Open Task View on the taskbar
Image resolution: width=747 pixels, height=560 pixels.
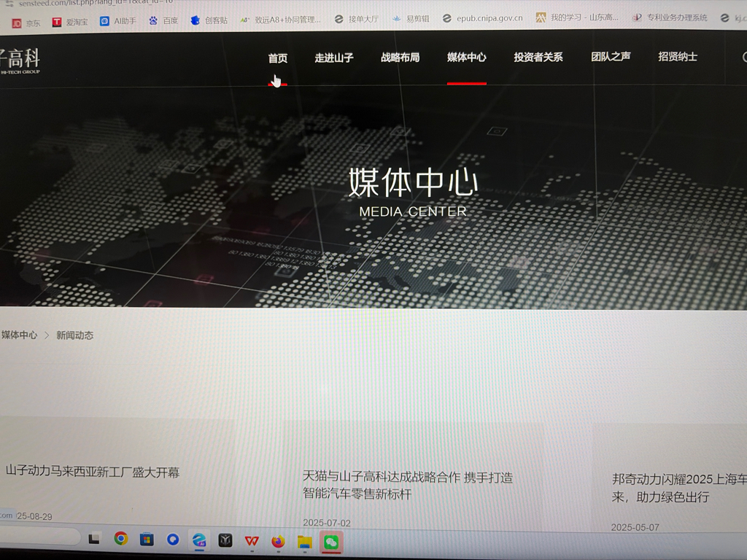click(94, 538)
